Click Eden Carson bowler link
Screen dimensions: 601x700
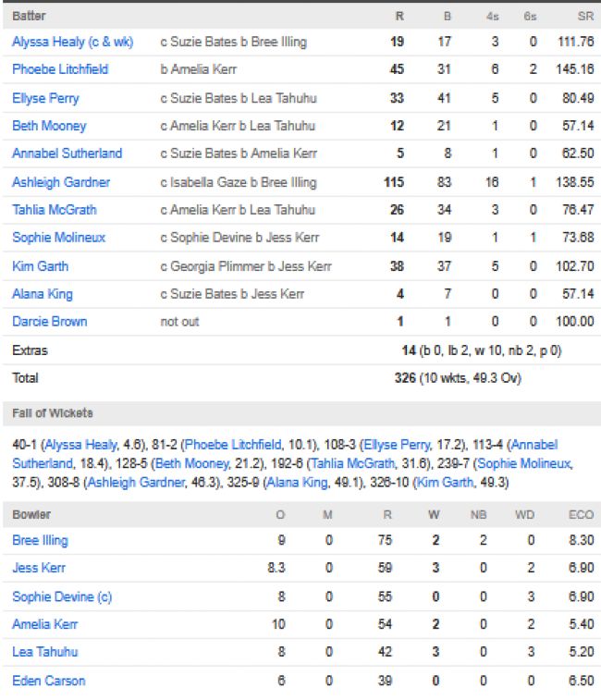(x=48, y=681)
